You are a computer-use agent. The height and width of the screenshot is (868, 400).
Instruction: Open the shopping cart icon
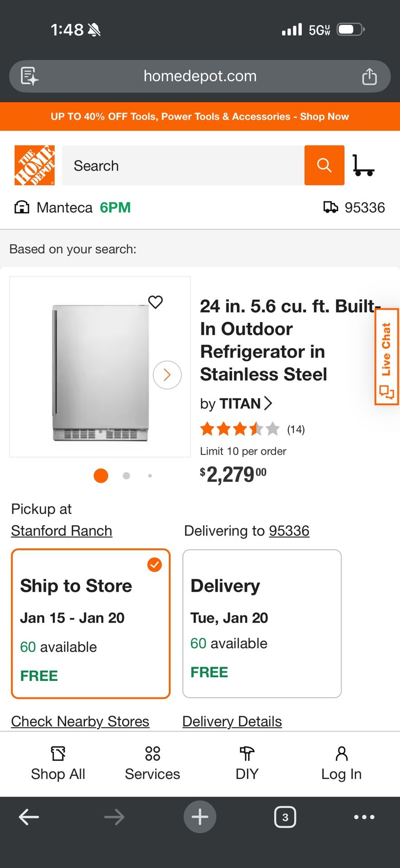[363, 165]
